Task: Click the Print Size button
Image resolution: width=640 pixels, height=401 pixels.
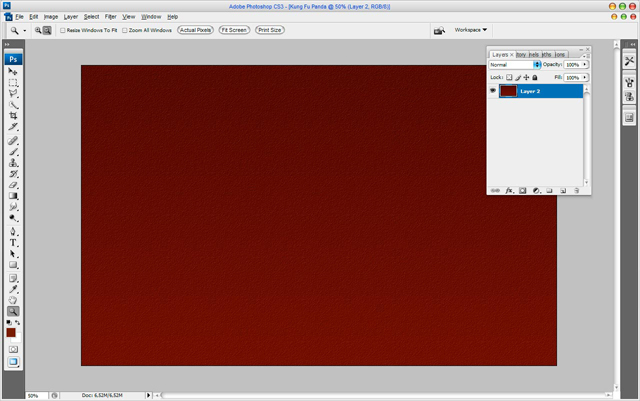Action: [x=270, y=30]
